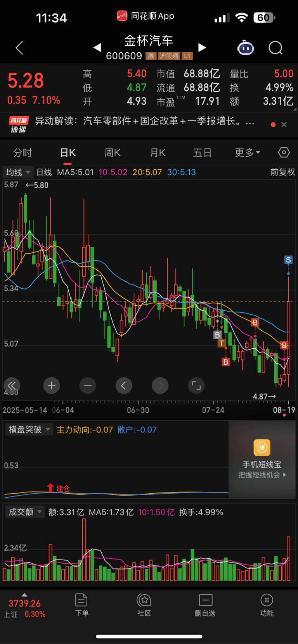
Task: Dismiss the news banner with X
Action: 284,124
